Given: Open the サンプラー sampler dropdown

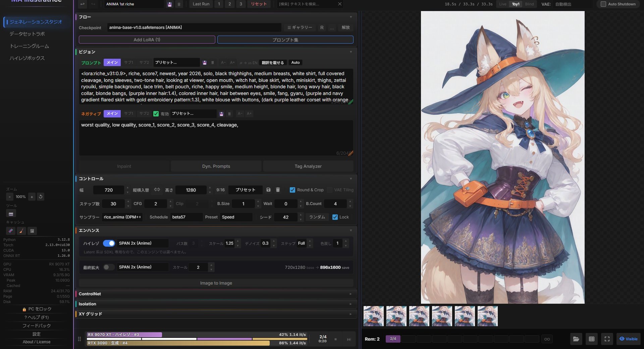Looking at the screenshot, I should coord(122,217).
